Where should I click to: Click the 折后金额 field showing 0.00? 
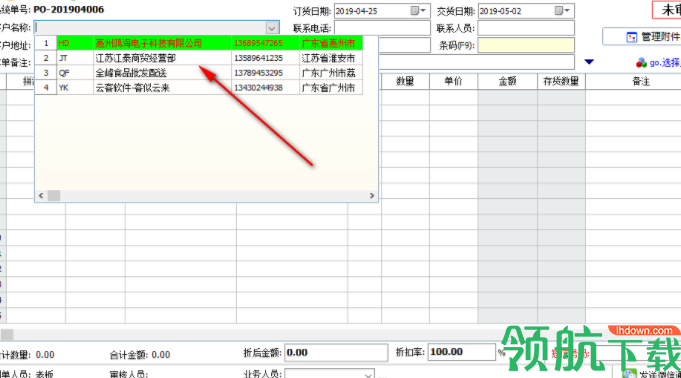tap(336, 352)
